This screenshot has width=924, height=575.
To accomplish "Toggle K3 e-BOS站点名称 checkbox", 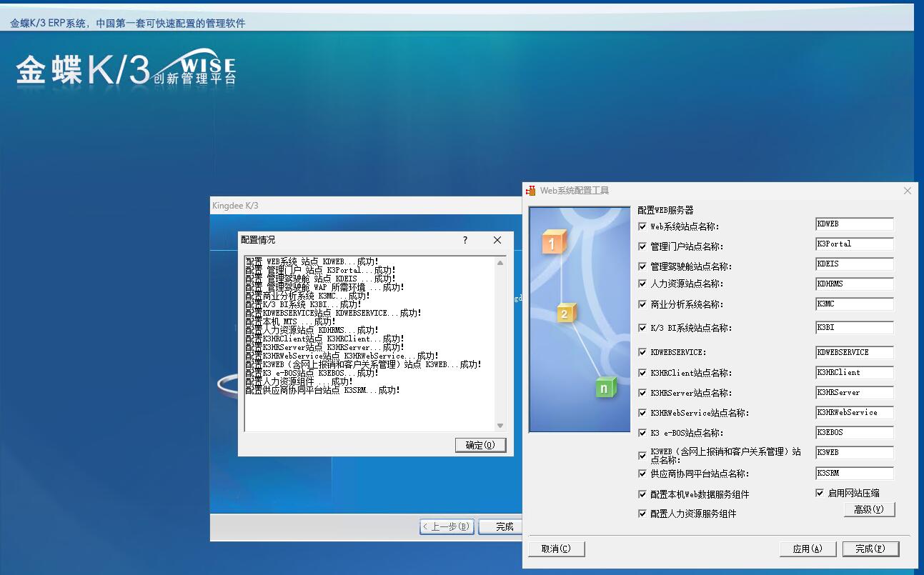I will tap(642, 433).
